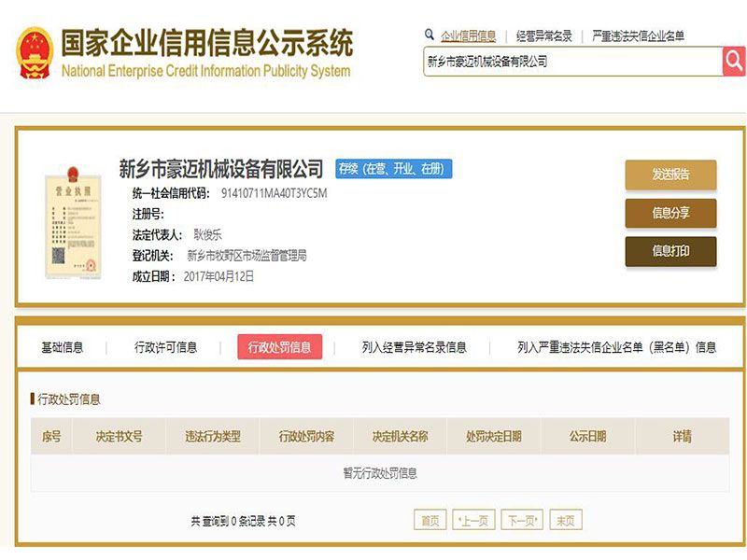Click the 上一页 pagination button
747x560 pixels.
tap(473, 520)
